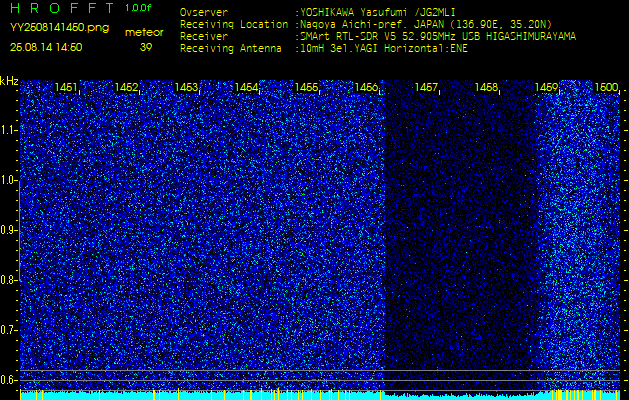
Task: Click the 'Receiving Location' label
Action: 234,24
